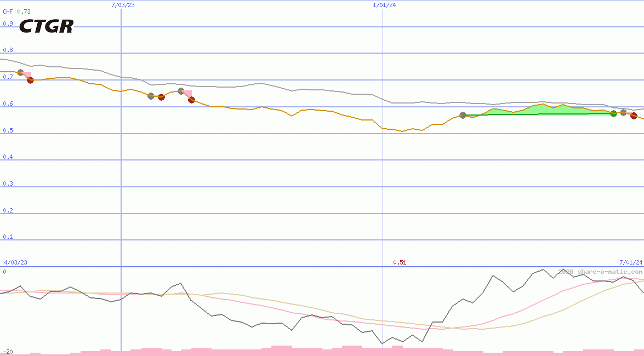Expand the 1/01/24 date gridline label
Viewport: 644px width, 356px height.
(384, 5)
